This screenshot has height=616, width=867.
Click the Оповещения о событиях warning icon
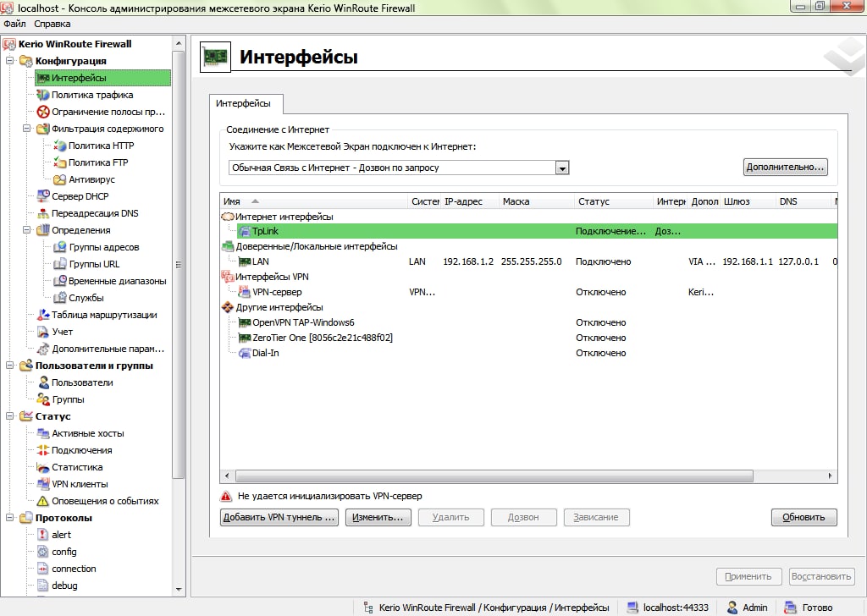[43, 501]
